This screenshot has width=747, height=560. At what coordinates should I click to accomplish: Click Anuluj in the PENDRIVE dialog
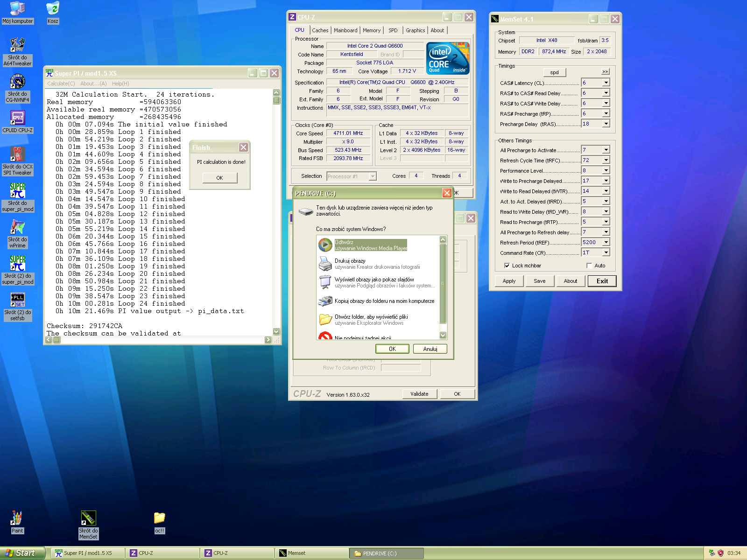point(430,349)
